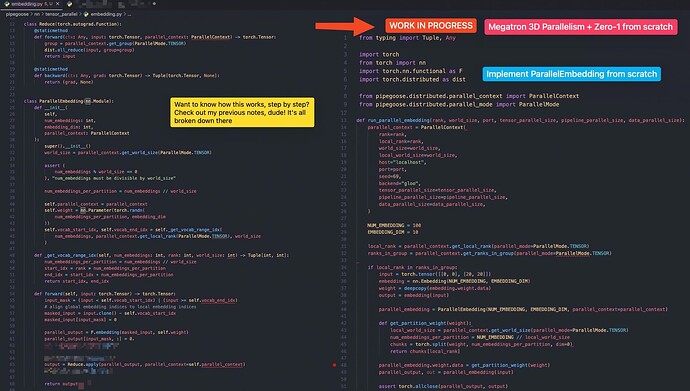690x391 pixels.
Task: Click 'return input' in Reduce.forward
Action: 59,56
